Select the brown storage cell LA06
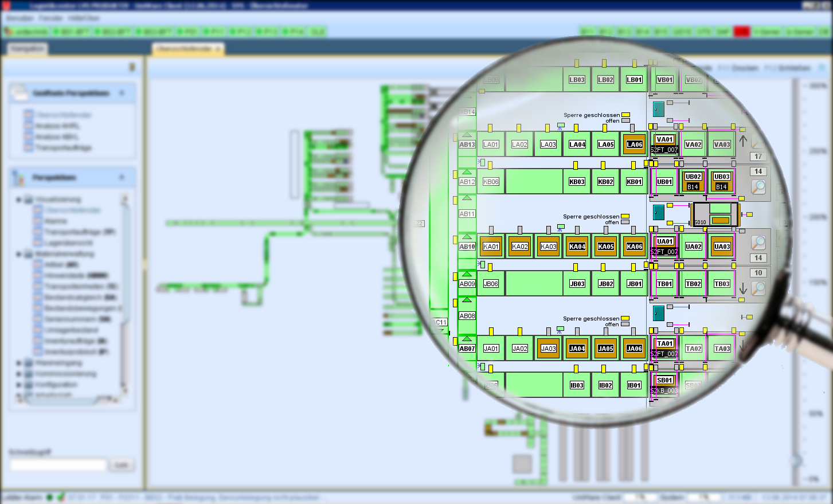833x504 pixels. pyautogui.click(x=634, y=144)
